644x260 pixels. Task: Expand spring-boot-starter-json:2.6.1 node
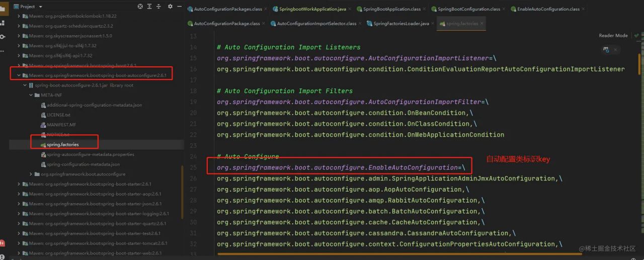pos(19,204)
